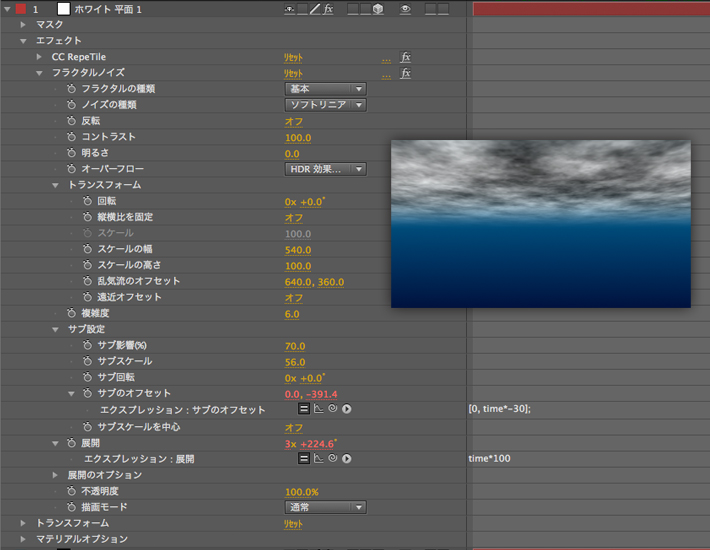Expand the マテリアルオプション group
This screenshot has width=710, height=550.
[23, 539]
